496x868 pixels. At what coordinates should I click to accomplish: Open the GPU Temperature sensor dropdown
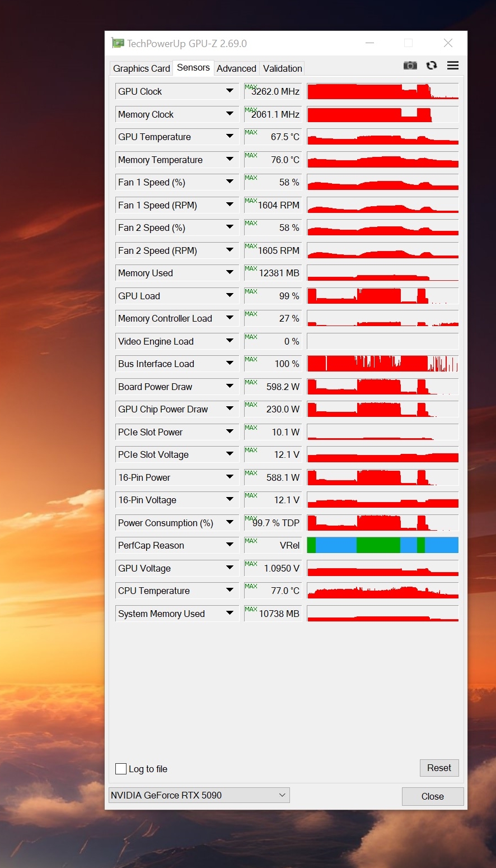(x=230, y=136)
